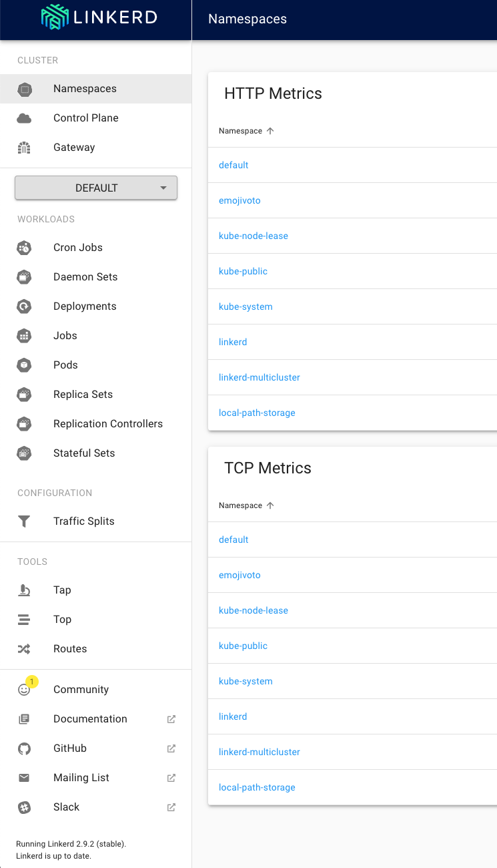The height and width of the screenshot is (868, 497).
Task: Select the Cron Jobs icon
Action: pos(24,248)
